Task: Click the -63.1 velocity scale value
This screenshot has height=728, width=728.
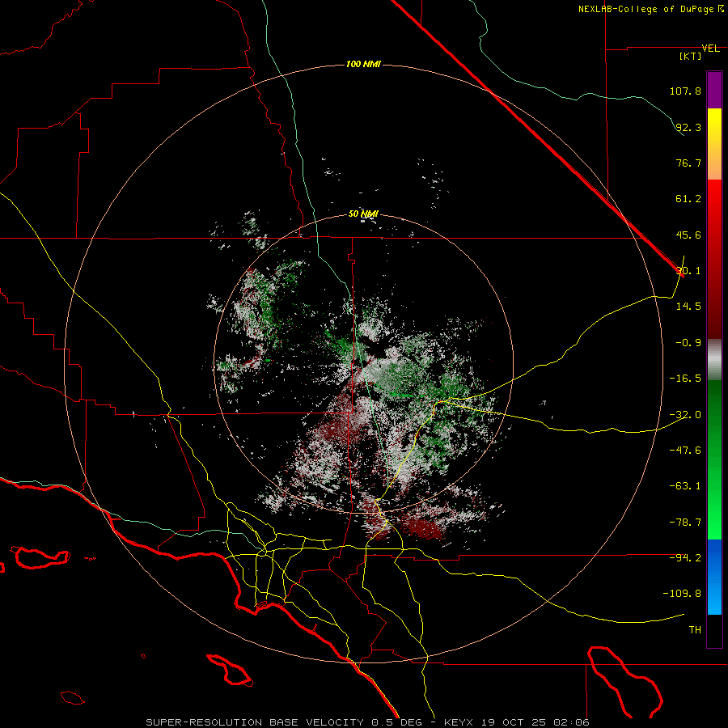Action: [x=685, y=486]
